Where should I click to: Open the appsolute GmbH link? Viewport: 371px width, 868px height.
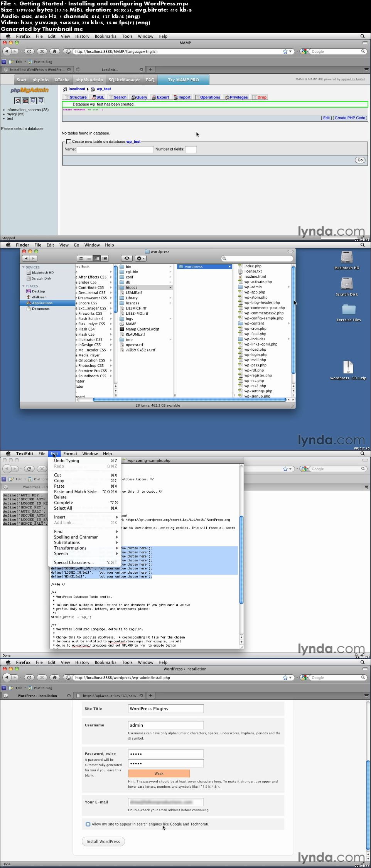353,79
